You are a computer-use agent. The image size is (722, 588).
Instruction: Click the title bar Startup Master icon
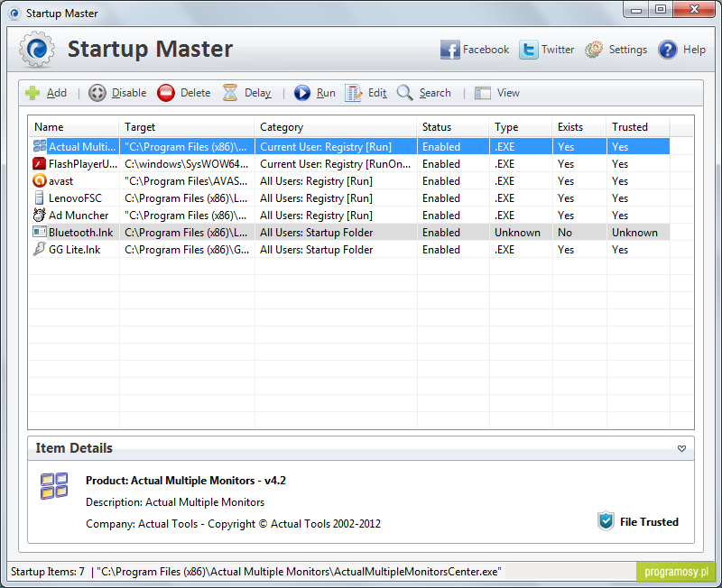click(x=14, y=14)
